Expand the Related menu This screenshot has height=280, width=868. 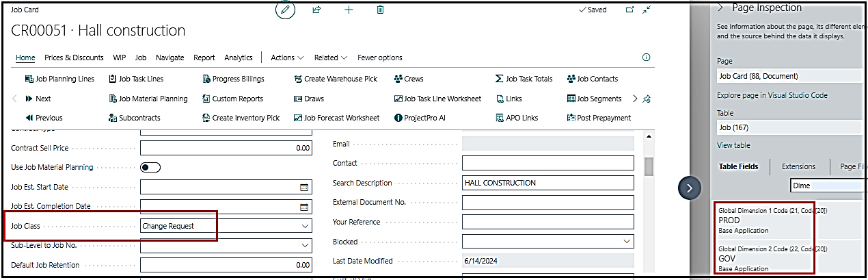[x=331, y=58]
